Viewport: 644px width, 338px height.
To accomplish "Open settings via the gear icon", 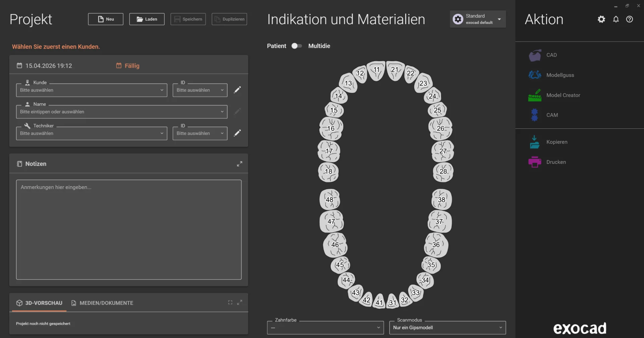I will 601,19.
